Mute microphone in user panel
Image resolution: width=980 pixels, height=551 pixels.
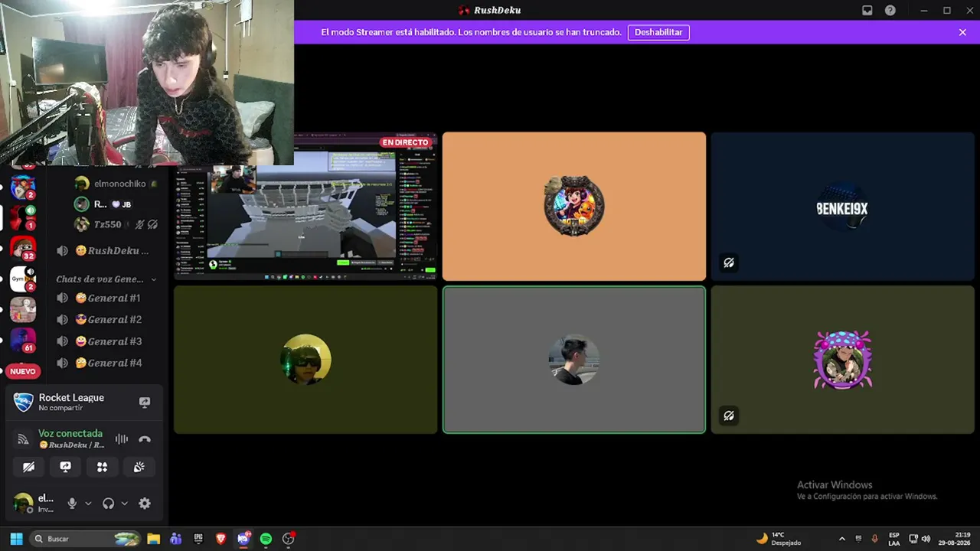point(72,503)
